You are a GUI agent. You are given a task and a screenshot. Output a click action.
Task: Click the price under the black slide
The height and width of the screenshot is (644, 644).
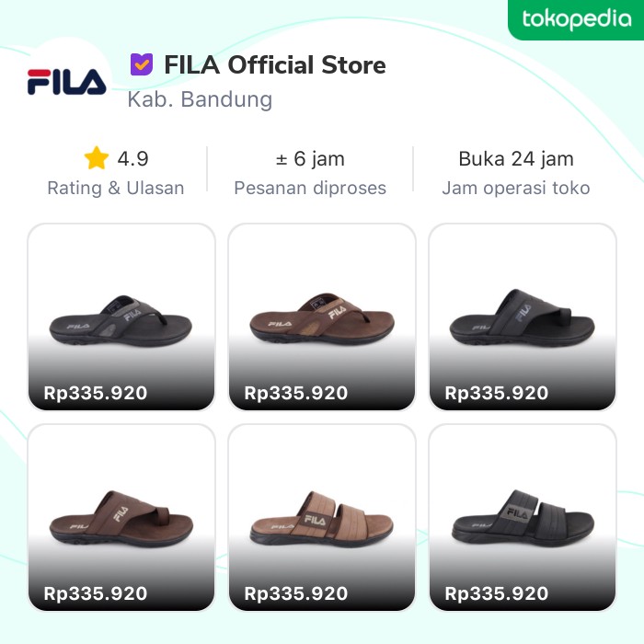tap(497, 593)
